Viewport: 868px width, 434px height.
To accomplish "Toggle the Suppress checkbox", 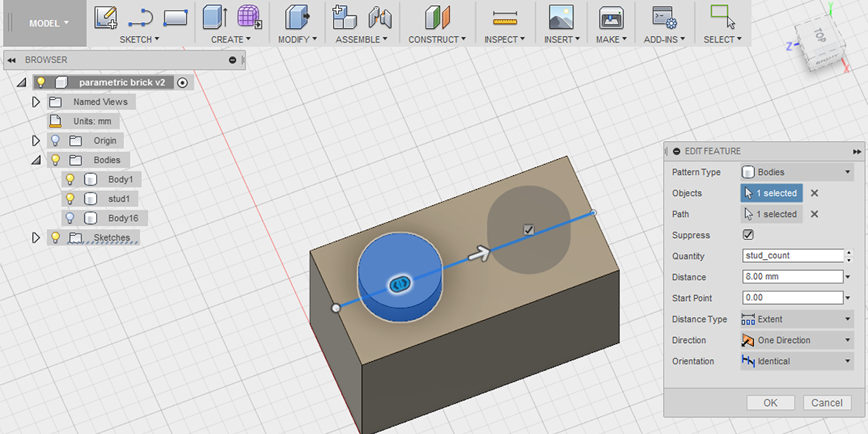I will [748, 235].
